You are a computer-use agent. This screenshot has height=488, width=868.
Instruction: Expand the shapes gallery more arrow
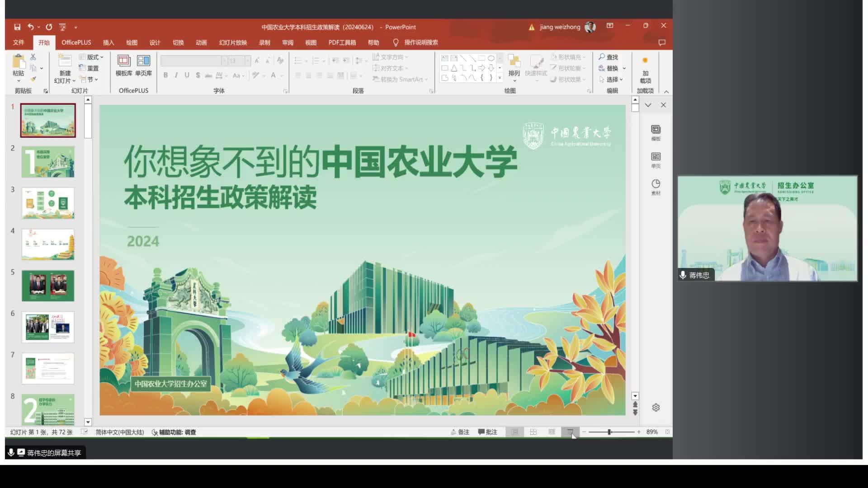tap(500, 78)
